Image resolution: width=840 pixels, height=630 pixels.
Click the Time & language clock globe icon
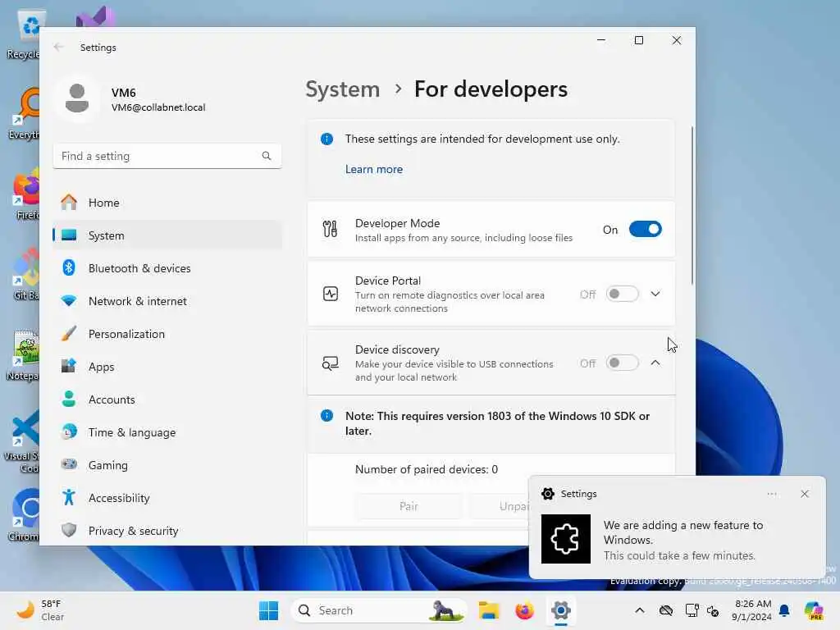tap(69, 431)
